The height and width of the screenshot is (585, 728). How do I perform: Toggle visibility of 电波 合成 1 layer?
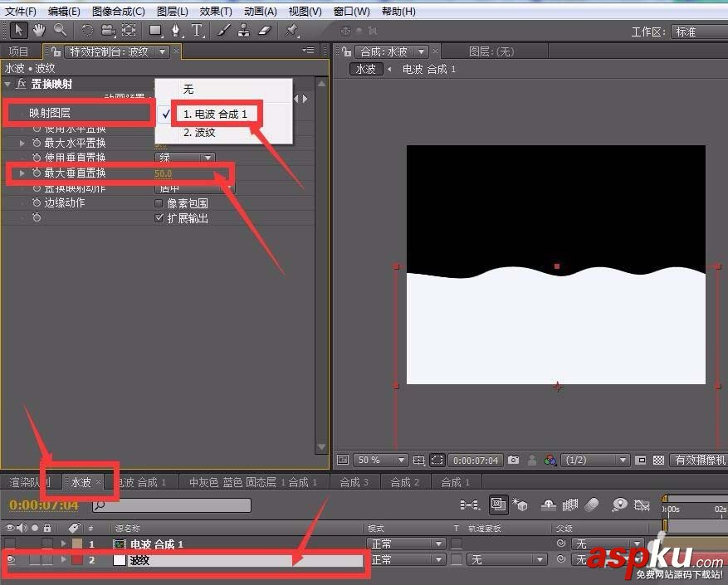point(10,544)
